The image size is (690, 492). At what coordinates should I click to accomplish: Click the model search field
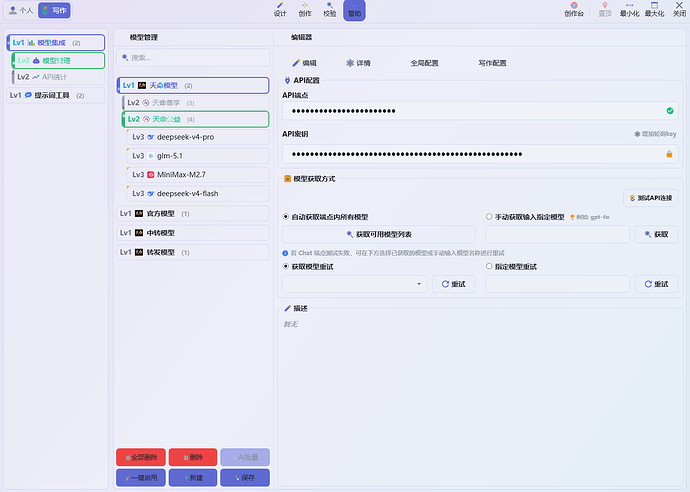tap(193, 58)
